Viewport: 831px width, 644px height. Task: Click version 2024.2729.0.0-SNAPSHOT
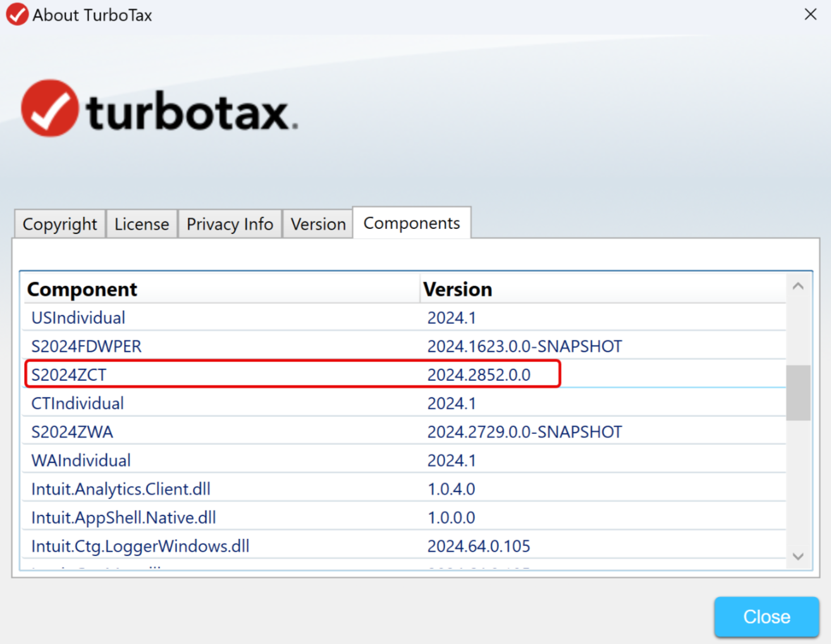[x=524, y=432]
